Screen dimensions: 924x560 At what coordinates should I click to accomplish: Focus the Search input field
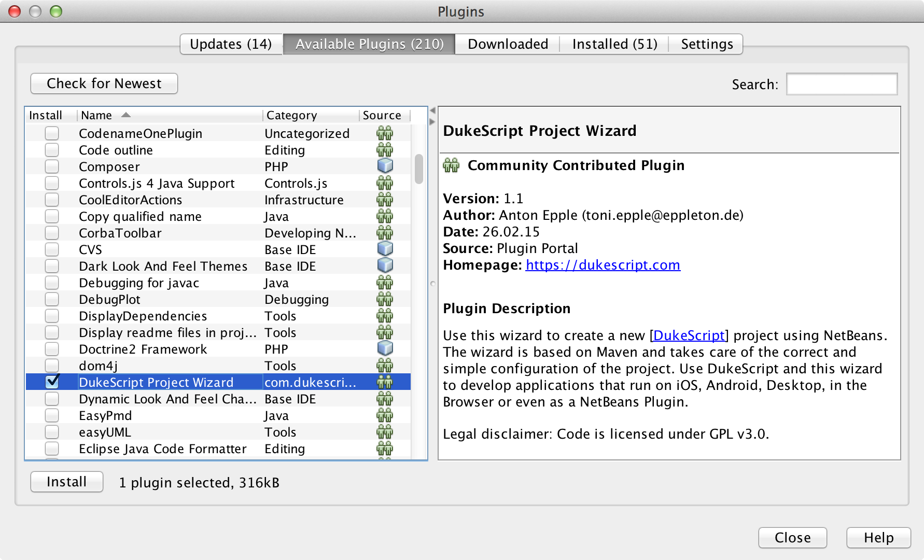(842, 84)
